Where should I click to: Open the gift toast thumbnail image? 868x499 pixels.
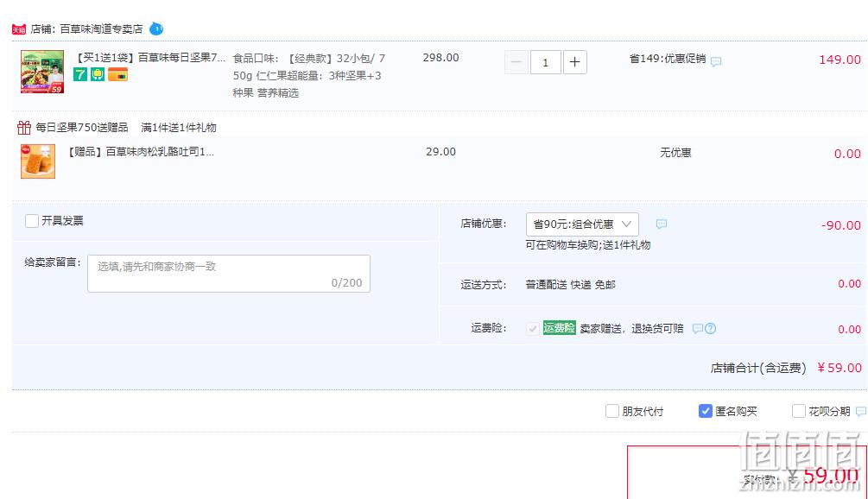pyautogui.click(x=38, y=161)
